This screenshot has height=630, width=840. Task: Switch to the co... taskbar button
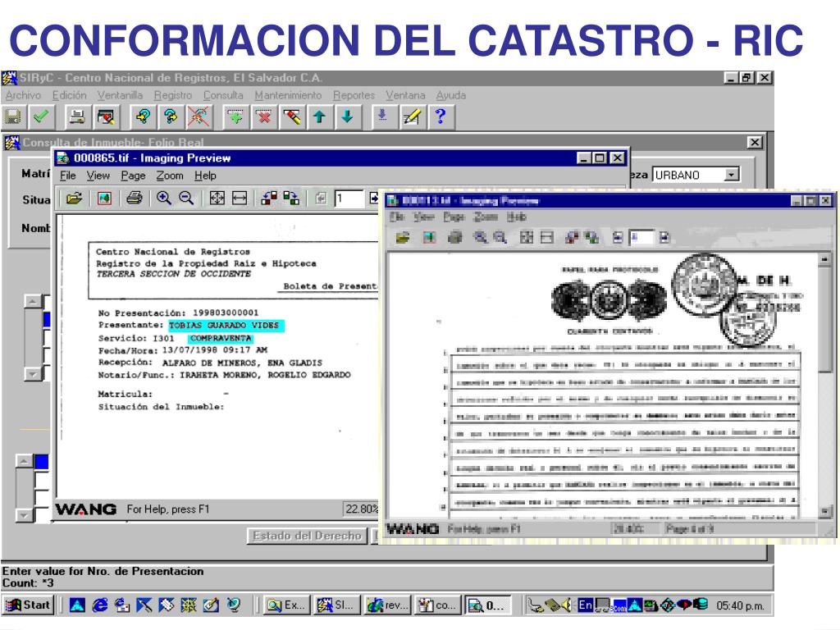click(x=436, y=605)
